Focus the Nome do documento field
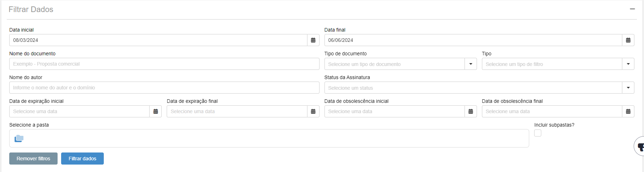Viewport: 644px width, 172px height. click(164, 64)
